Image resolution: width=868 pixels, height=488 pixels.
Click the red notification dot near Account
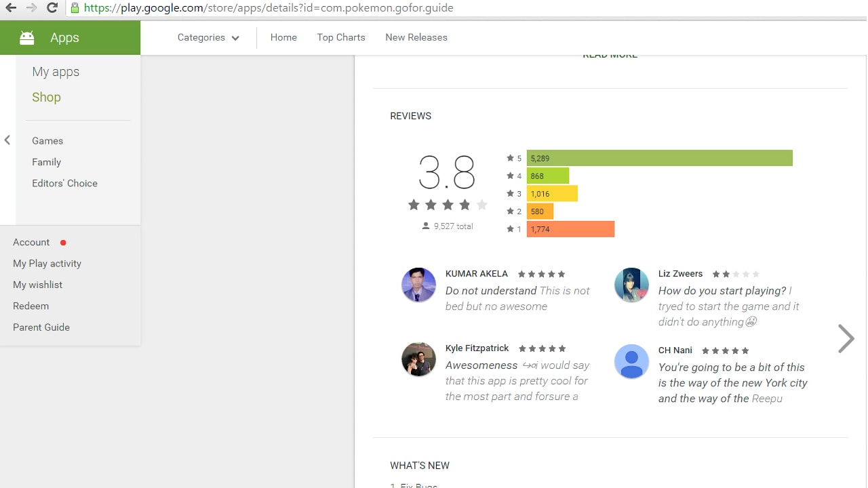point(63,243)
